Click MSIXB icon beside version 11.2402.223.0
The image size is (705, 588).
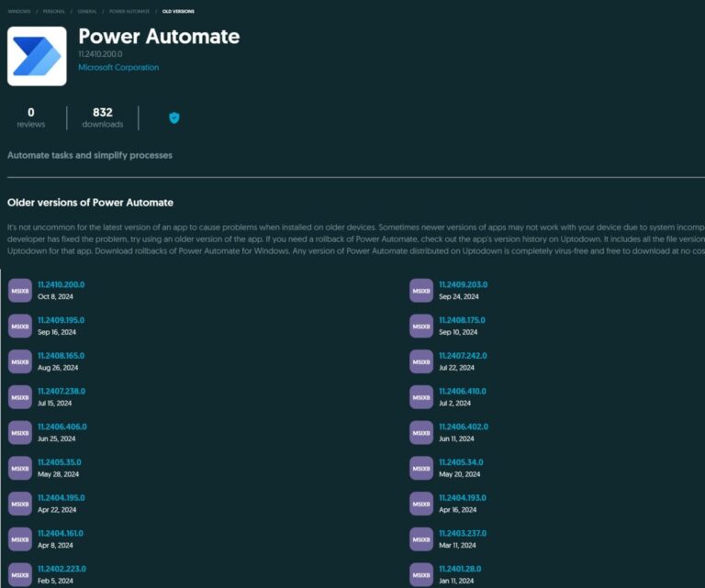pyautogui.click(x=20, y=574)
